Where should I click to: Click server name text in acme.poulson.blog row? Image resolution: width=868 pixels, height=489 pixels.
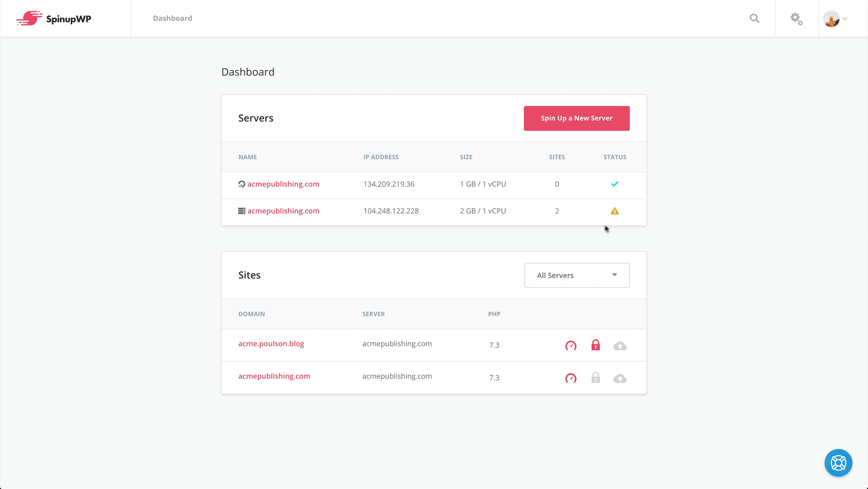click(397, 344)
